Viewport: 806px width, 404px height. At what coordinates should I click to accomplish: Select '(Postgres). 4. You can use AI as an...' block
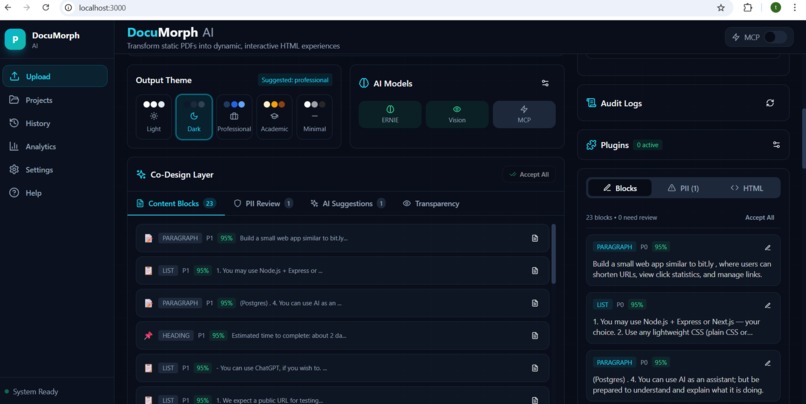click(342, 303)
